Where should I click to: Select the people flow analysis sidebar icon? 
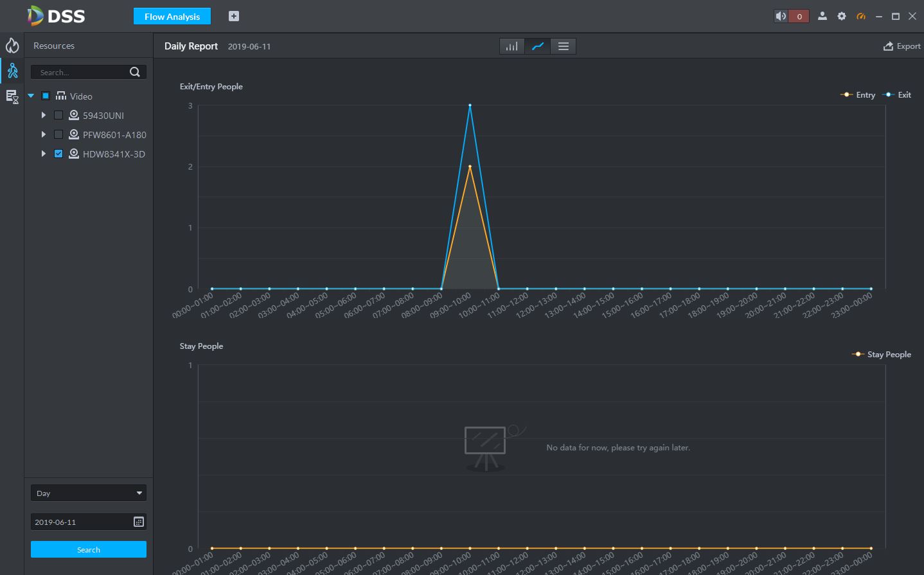tap(12, 71)
